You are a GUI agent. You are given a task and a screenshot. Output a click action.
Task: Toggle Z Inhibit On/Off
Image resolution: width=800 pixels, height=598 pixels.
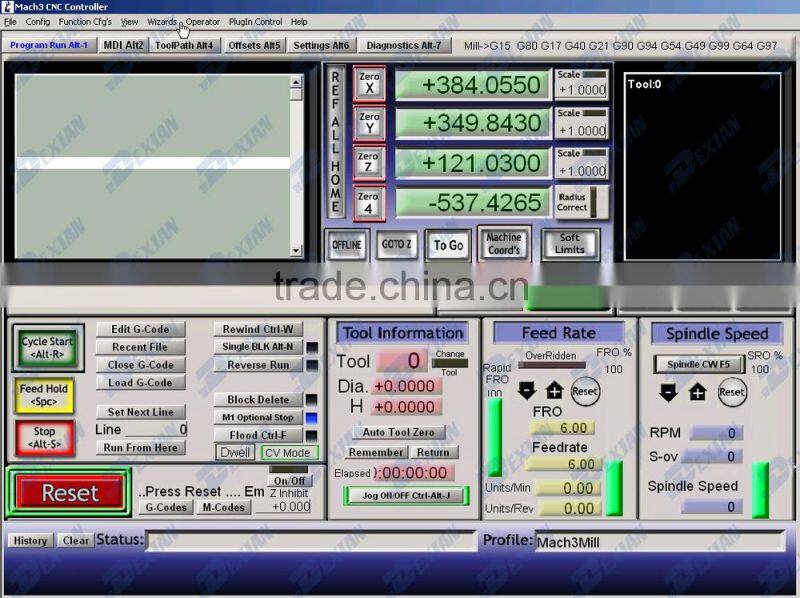pos(290,481)
